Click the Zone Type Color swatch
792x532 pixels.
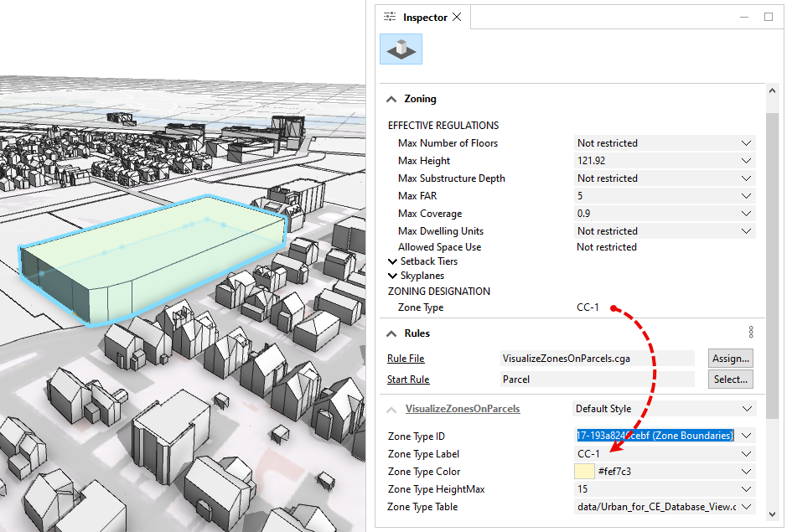(x=584, y=472)
